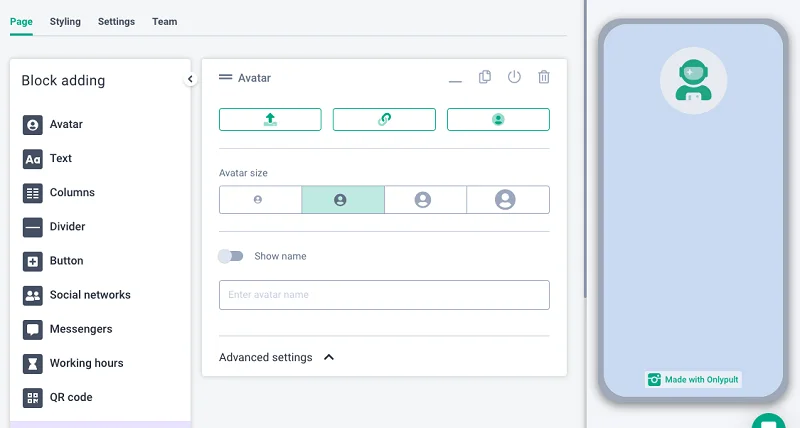Viewport: 800px width, 428px height.
Task: Minimize the Avatar block panel
Action: pyautogui.click(x=456, y=79)
